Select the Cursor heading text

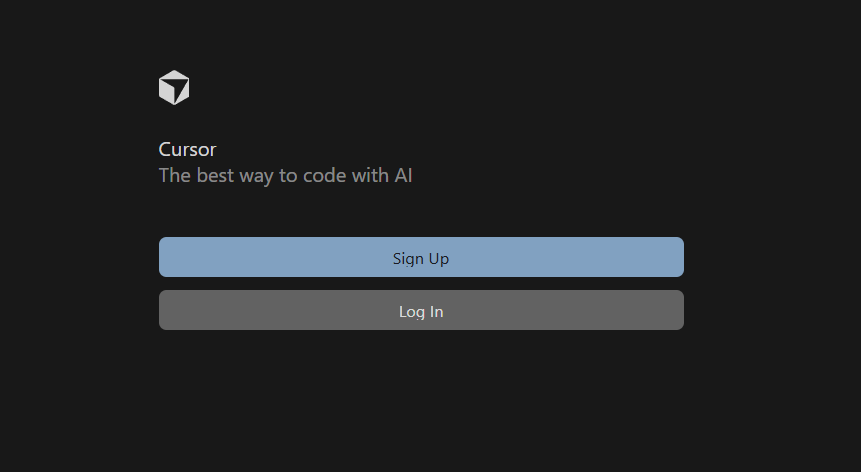[187, 150]
